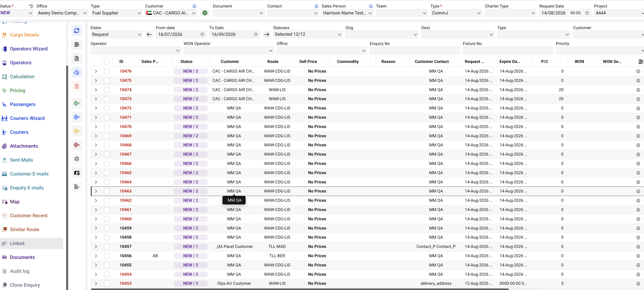Click the Enquiry No input field
Screen dimensions: 644x290
click(x=415, y=51)
